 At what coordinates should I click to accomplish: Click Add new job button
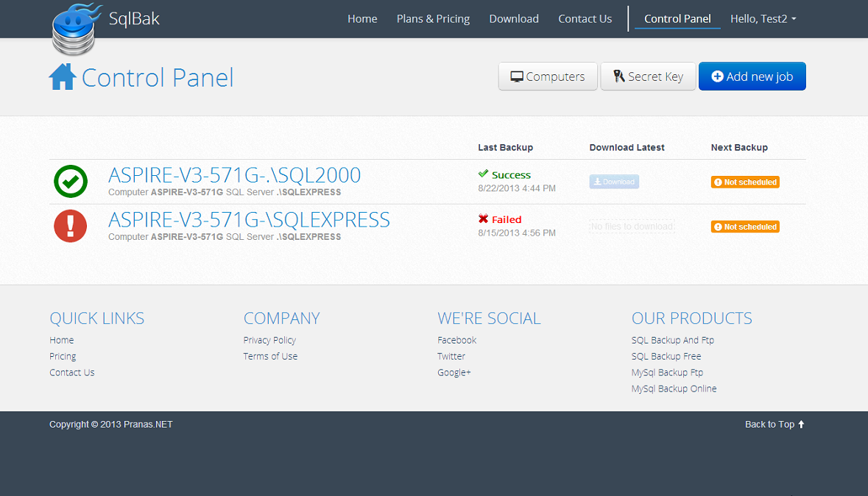[x=752, y=77]
